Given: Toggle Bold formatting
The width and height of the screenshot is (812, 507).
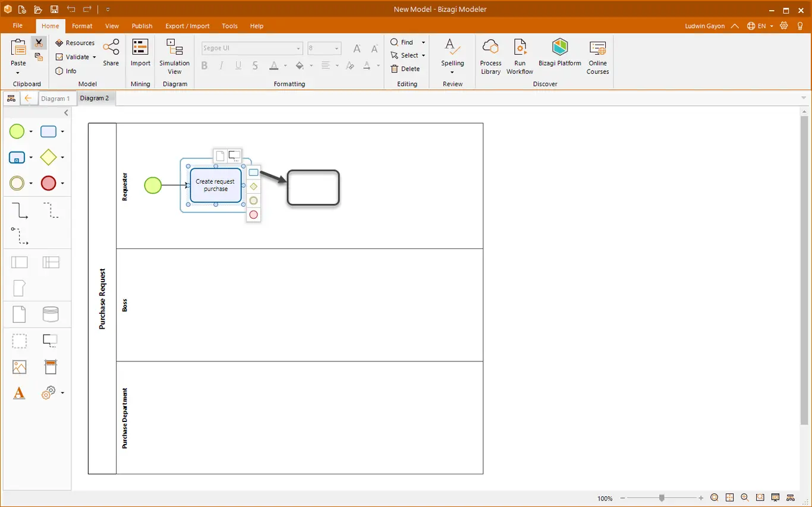Looking at the screenshot, I should 204,66.
